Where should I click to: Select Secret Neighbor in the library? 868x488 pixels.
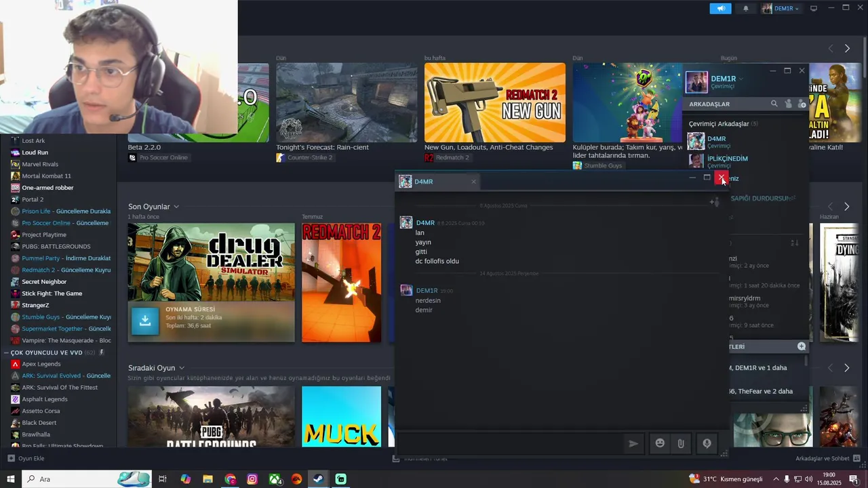[44, 281]
